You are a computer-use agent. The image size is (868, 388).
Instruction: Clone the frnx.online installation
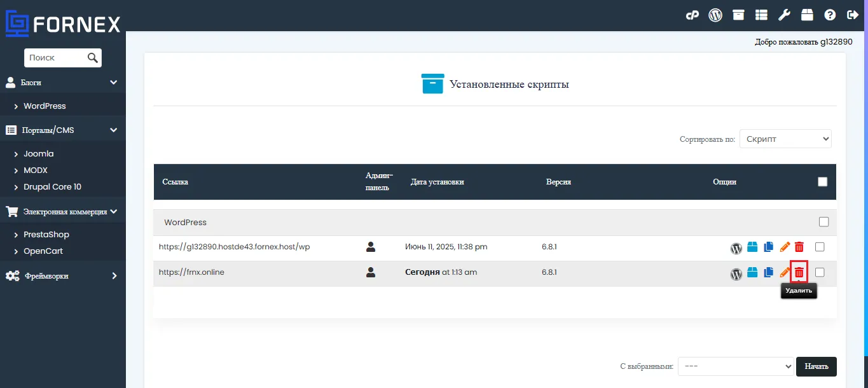pos(769,272)
